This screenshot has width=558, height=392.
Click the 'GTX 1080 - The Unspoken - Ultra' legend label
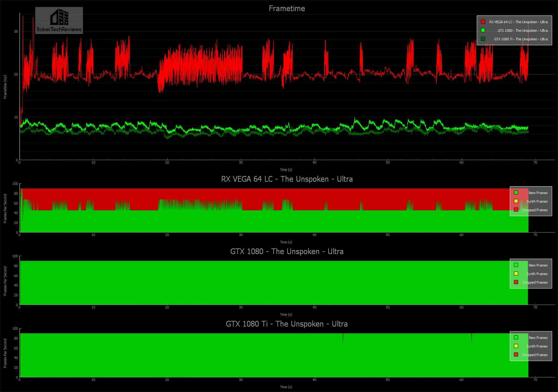click(522, 30)
